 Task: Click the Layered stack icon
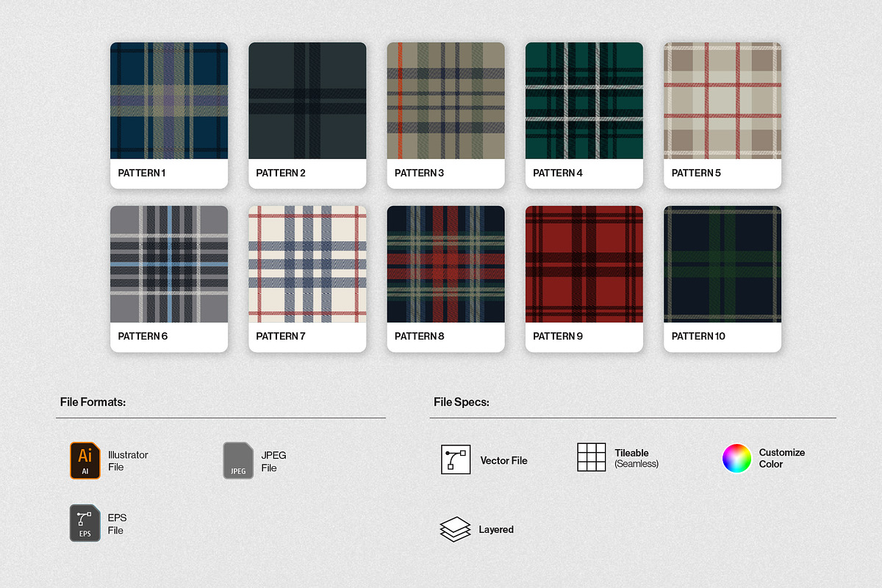(x=456, y=528)
